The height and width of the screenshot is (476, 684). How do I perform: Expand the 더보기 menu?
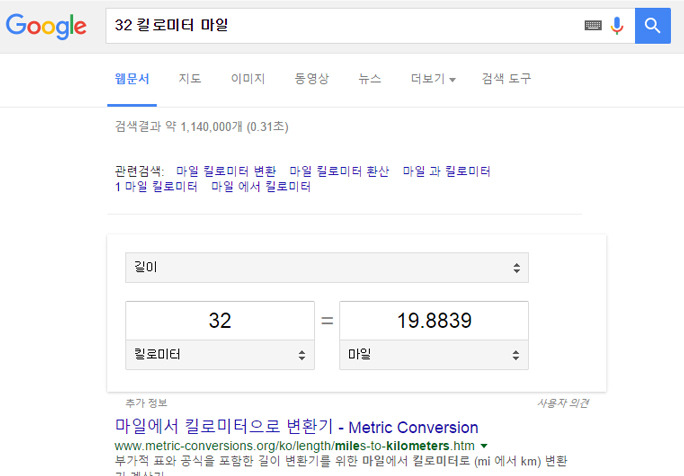tap(433, 79)
